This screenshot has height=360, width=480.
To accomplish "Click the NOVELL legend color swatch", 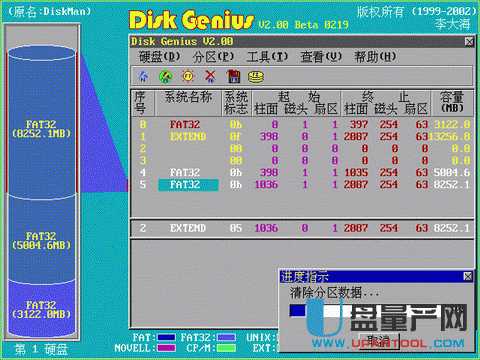I will coord(166,348).
